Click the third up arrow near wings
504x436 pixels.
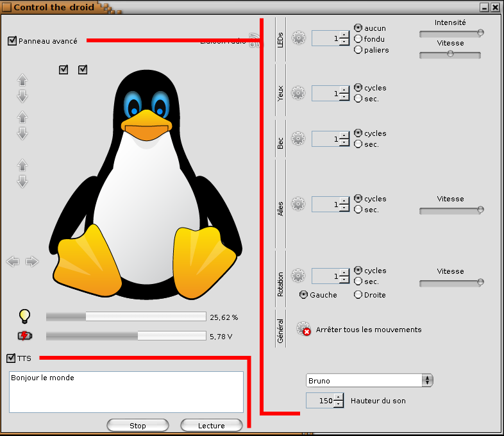click(x=22, y=165)
